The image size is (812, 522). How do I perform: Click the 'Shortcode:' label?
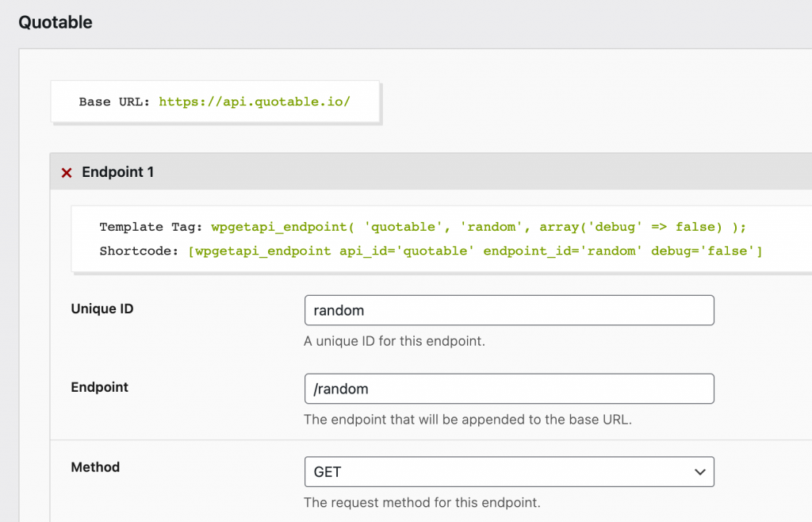[139, 251]
